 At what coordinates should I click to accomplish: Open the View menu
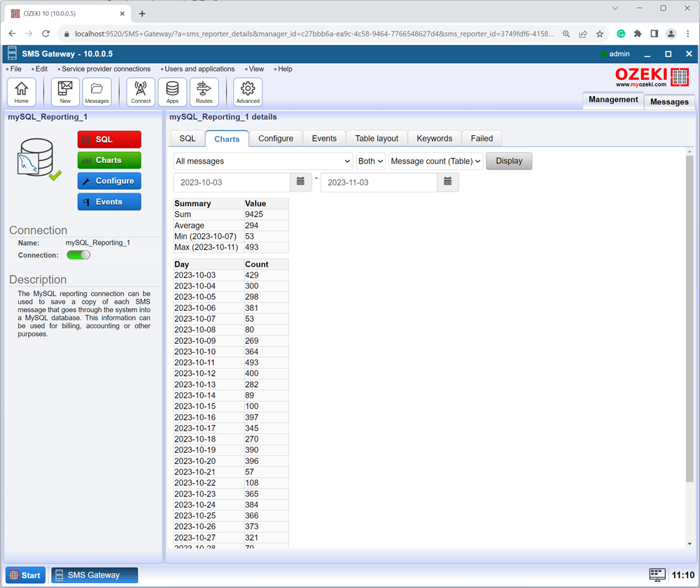256,69
